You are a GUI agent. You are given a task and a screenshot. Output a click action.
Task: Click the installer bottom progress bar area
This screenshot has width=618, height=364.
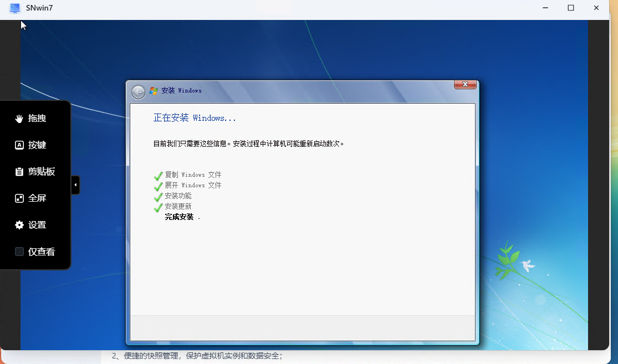302,328
